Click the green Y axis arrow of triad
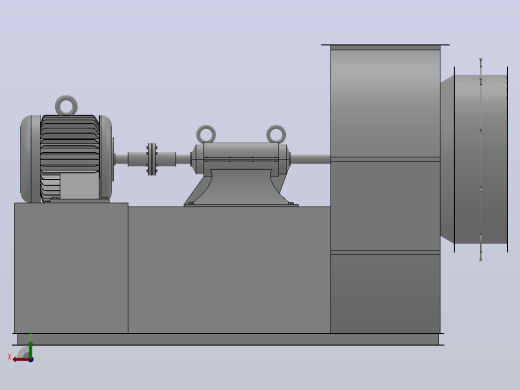The width and height of the screenshot is (520, 390). coord(31,349)
